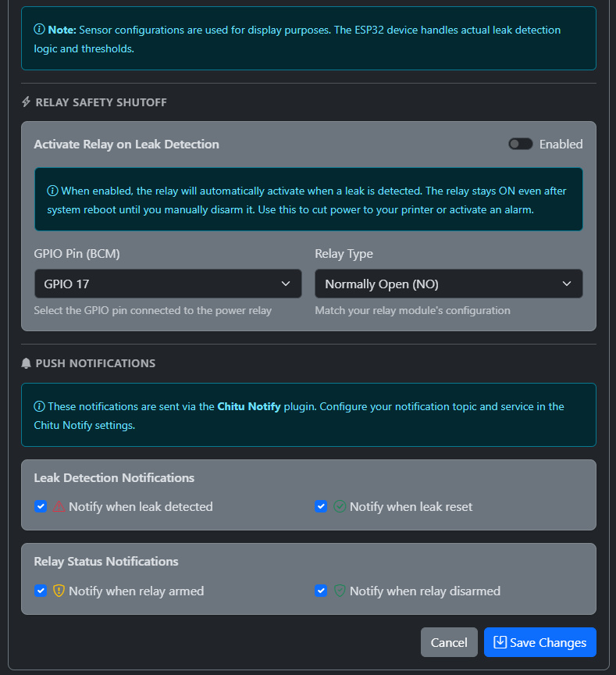Toggle the Activate Relay Enabled switch
Screen dimensions: 616x675
coord(520,144)
